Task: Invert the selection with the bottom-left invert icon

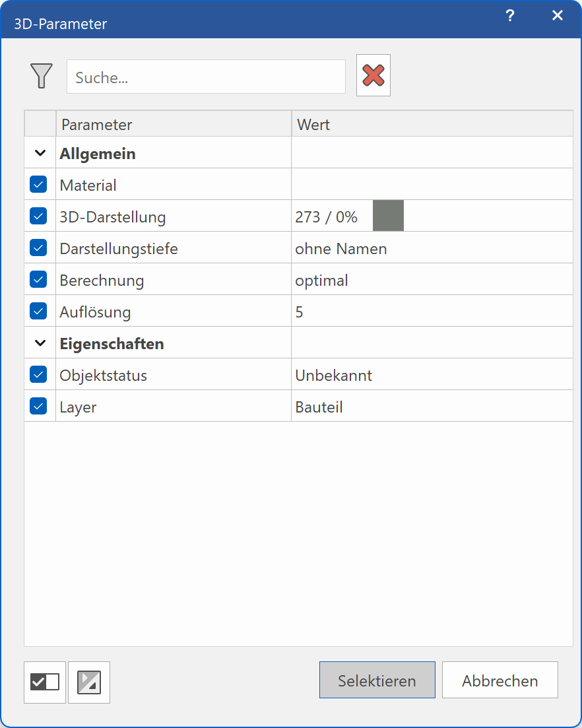Action: point(88,682)
